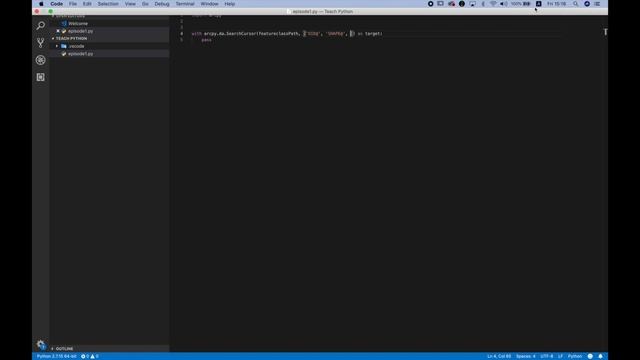Open the Debug menu
The height and width of the screenshot is (360, 640).
[x=162, y=4]
